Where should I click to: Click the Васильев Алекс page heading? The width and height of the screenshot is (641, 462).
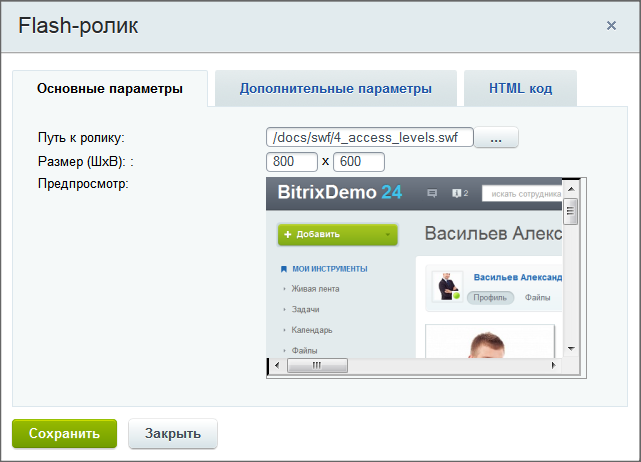tap(493, 234)
